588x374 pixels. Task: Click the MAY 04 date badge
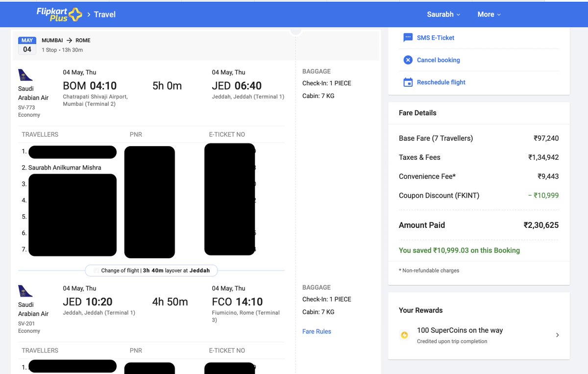[x=27, y=45]
